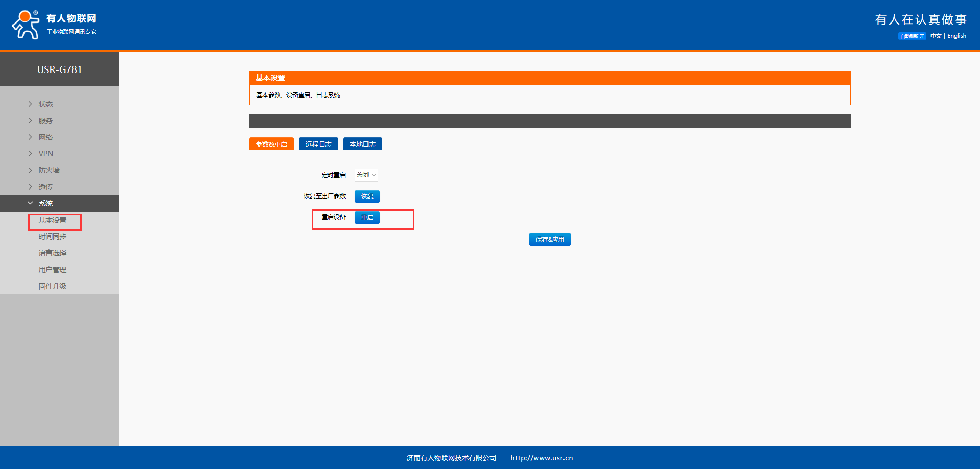Switch language to 中文

(x=936, y=36)
